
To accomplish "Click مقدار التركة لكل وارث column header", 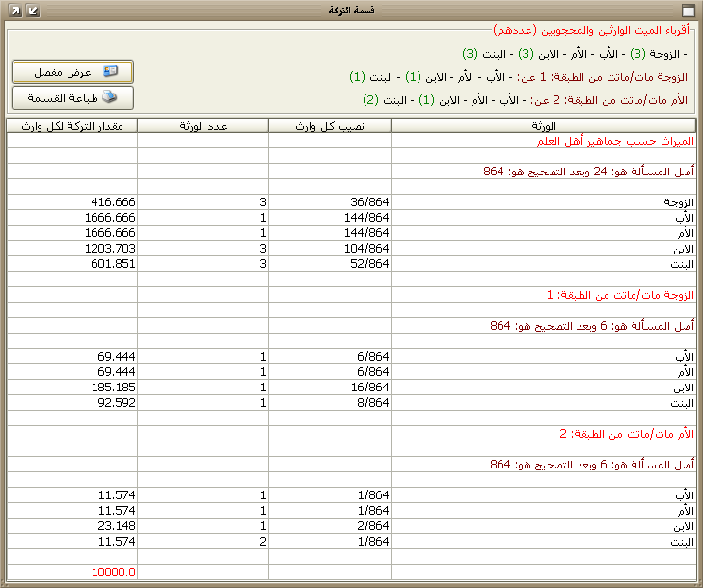I will tap(72, 126).
